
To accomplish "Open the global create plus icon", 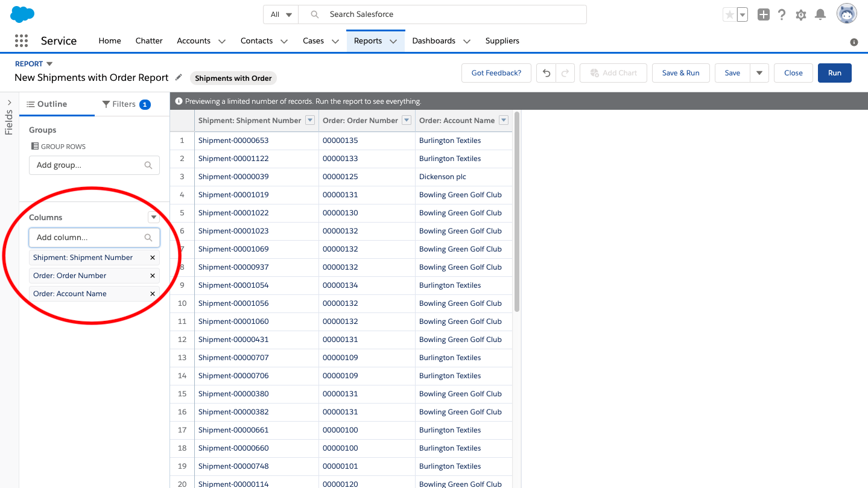I will pyautogui.click(x=764, y=15).
